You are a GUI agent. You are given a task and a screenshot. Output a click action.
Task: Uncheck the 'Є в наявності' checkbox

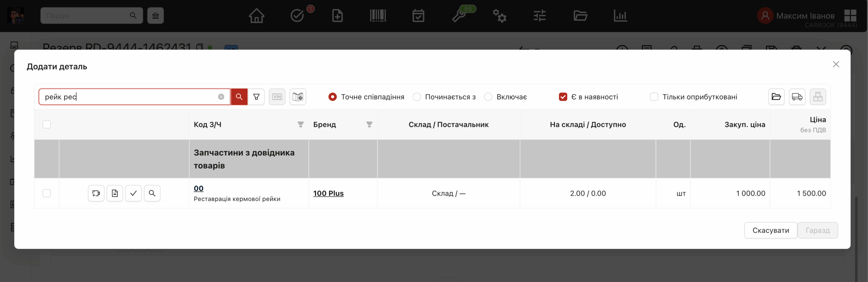[x=563, y=97]
